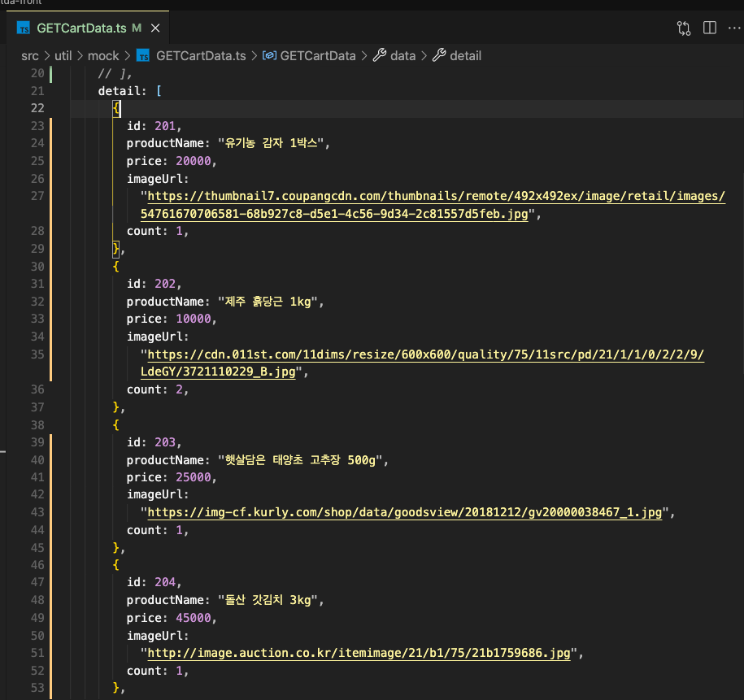744x700 pixels.
Task: Place cursor on 'detail: [' line
Action: [x=129, y=91]
